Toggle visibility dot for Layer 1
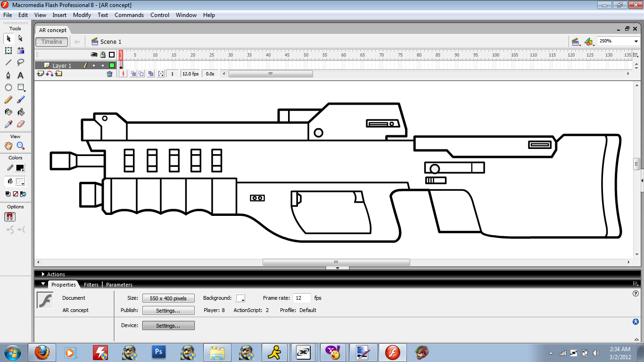Screen dimensions: 644x362 coord(94,66)
